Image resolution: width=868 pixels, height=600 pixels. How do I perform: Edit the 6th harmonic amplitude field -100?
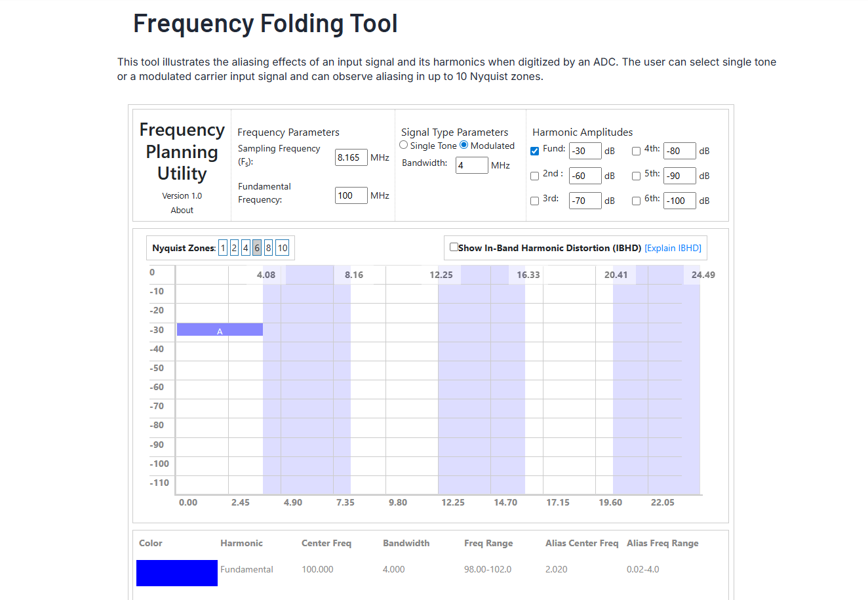point(679,201)
